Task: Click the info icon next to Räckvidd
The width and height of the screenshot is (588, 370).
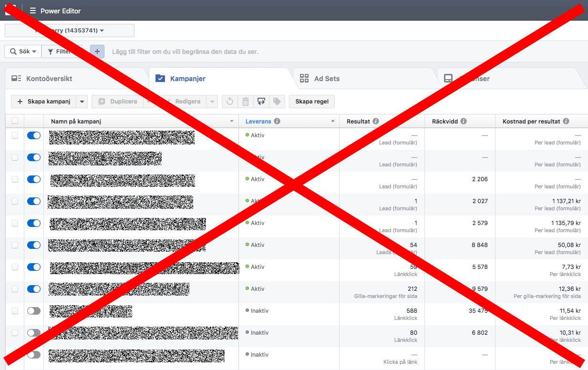Action: tap(464, 122)
